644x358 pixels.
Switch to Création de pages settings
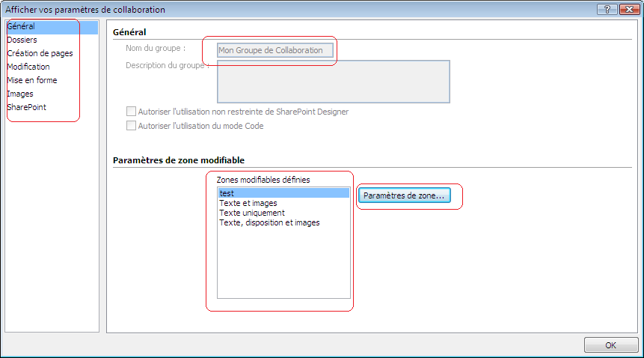point(40,53)
